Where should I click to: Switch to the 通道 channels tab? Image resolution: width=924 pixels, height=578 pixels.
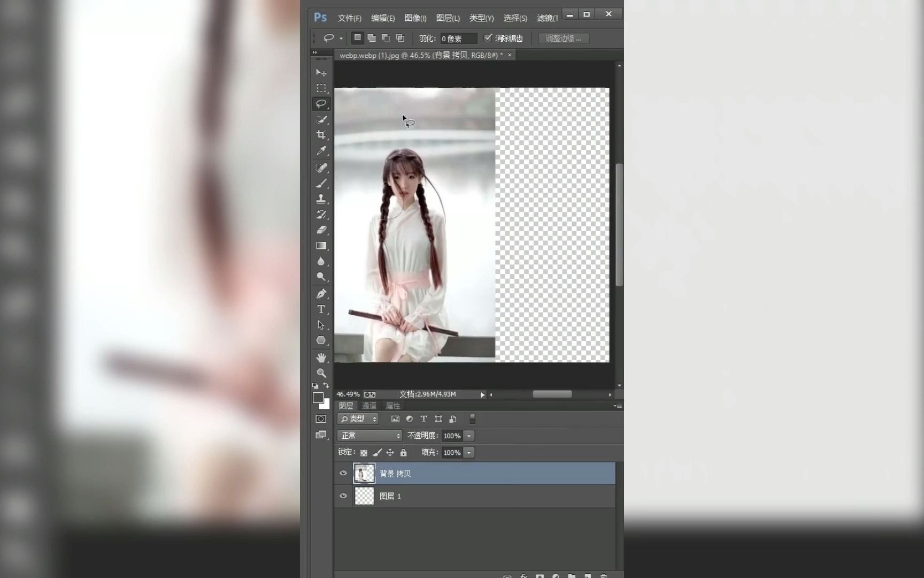[x=369, y=406]
